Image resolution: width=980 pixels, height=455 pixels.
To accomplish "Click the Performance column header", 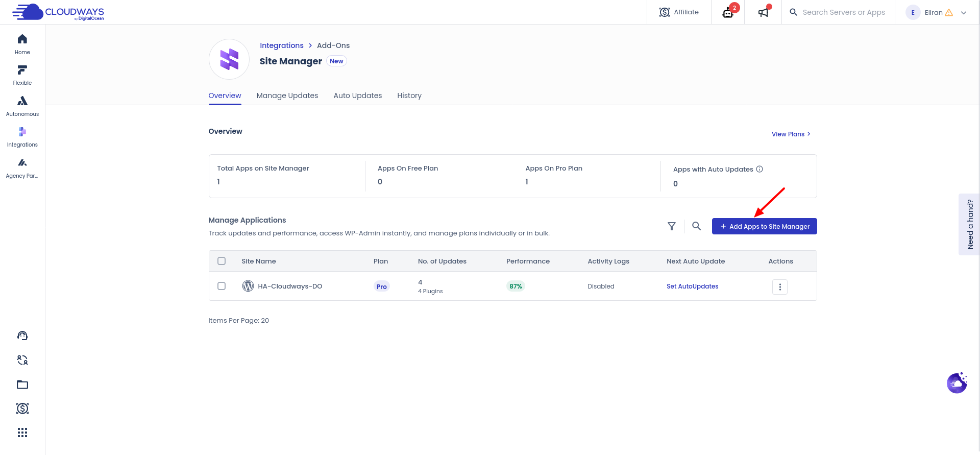I will click(x=528, y=261).
